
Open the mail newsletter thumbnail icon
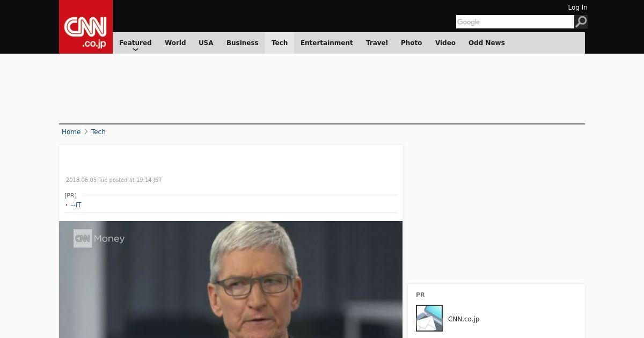[429, 318]
